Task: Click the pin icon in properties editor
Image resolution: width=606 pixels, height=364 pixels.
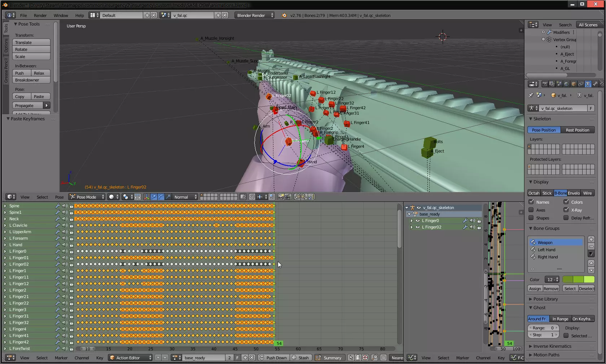Action: coord(531,96)
